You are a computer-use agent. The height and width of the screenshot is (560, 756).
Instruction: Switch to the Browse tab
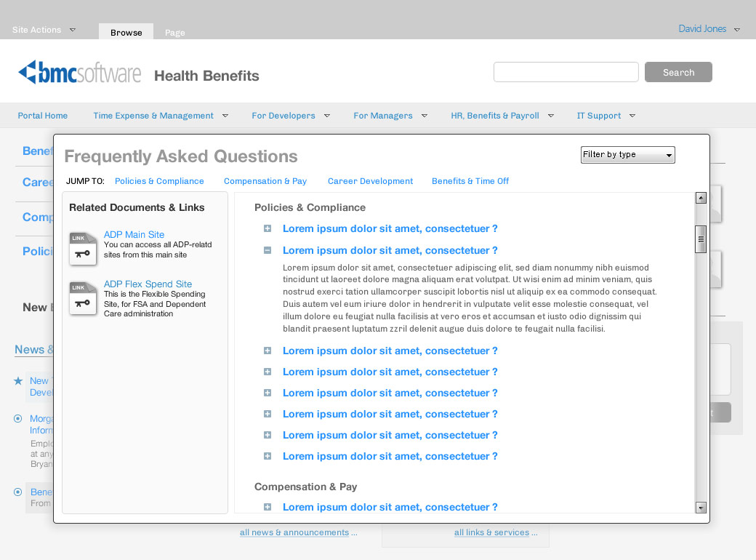(x=126, y=32)
